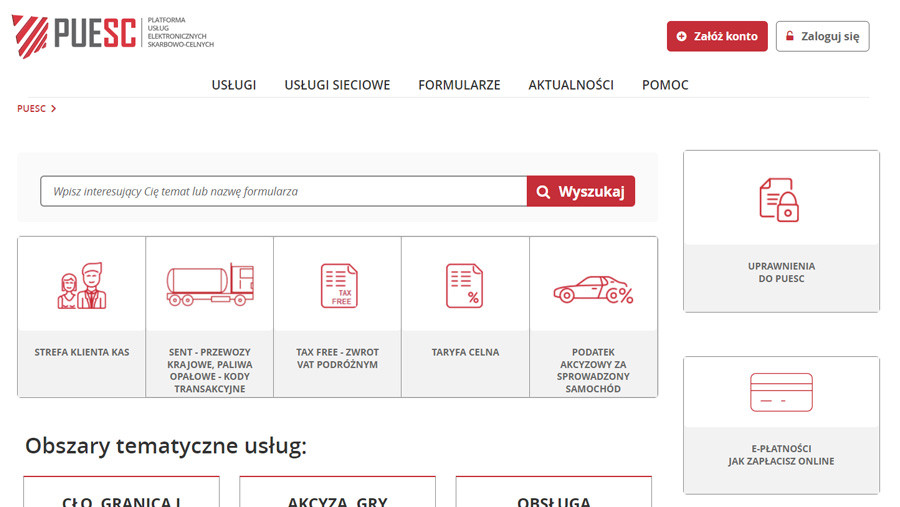Focus the topic or form name search field
This screenshot has width=900, height=507.
coord(284,191)
